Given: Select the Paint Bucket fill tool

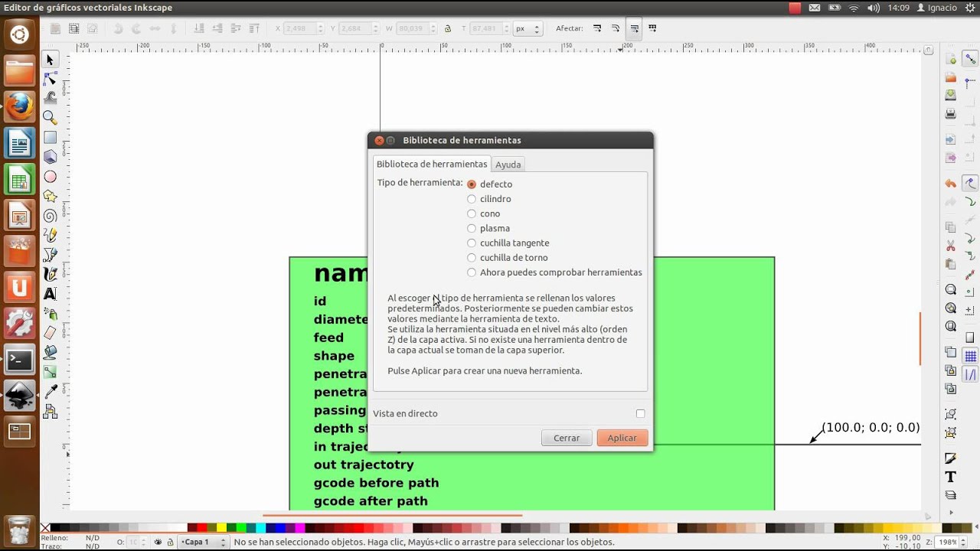Looking at the screenshot, I should click(x=51, y=353).
